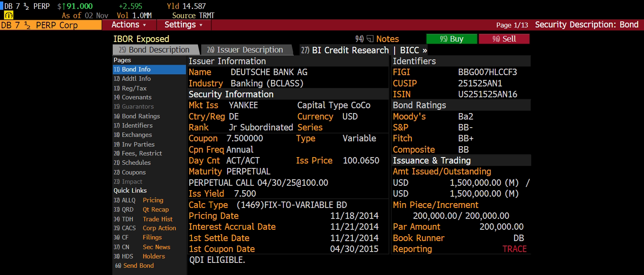Open the Actions dropdown menu
Screen dimensions: 644x275
click(x=129, y=25)
